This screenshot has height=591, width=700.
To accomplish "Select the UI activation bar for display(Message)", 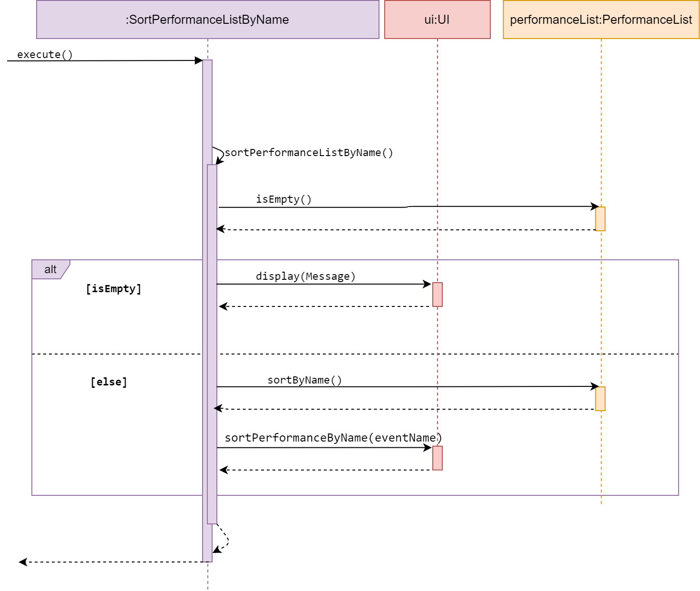I will click(437, 295).
